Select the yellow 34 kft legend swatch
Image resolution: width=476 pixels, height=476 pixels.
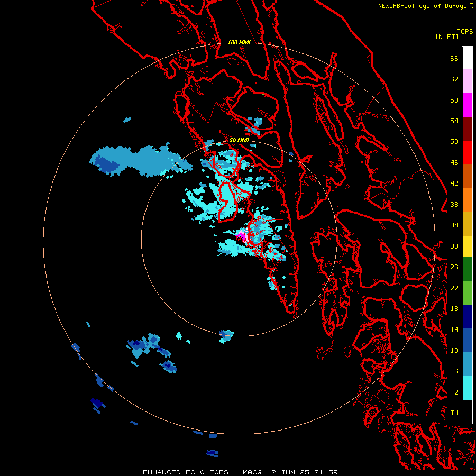[x=467, y=246]
